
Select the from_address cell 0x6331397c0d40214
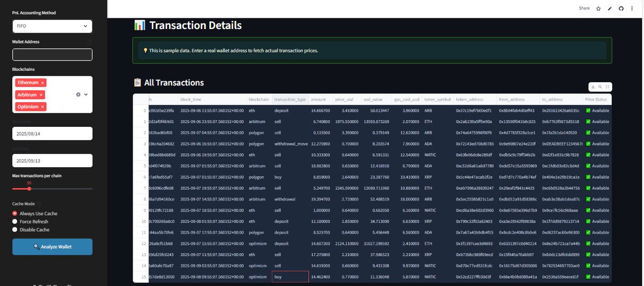click(518, 243)
